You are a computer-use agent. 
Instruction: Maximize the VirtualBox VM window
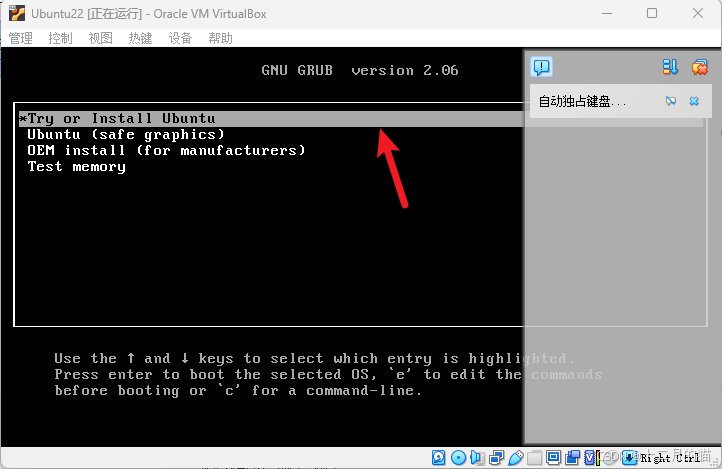coord(652,13)
